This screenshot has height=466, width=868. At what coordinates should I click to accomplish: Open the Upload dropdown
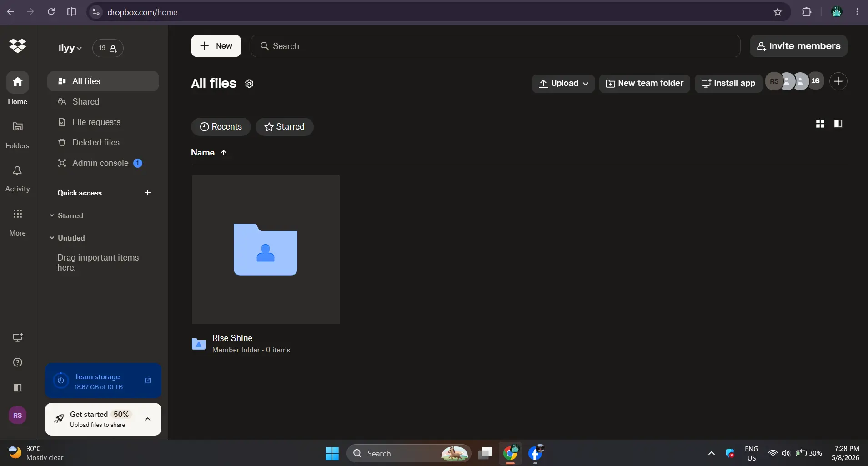click(563, 83)
